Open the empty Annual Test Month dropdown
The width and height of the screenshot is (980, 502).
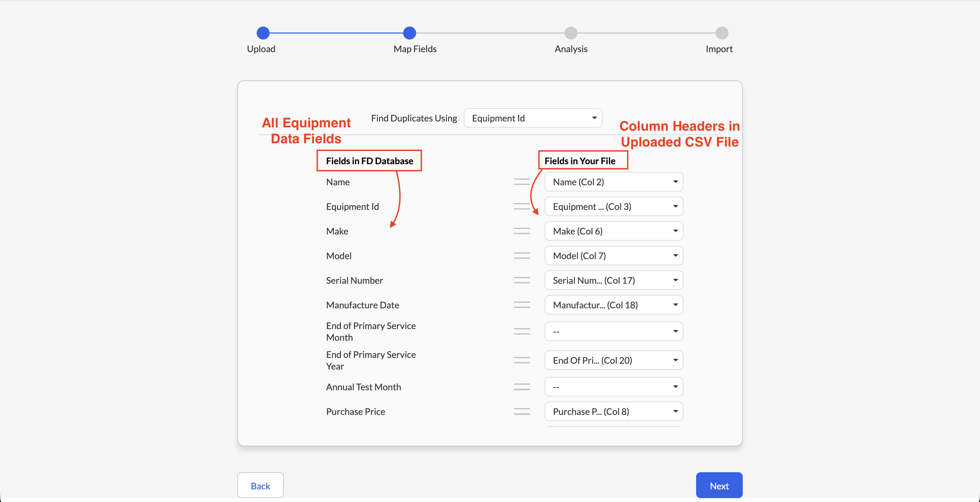coord(614,387)
